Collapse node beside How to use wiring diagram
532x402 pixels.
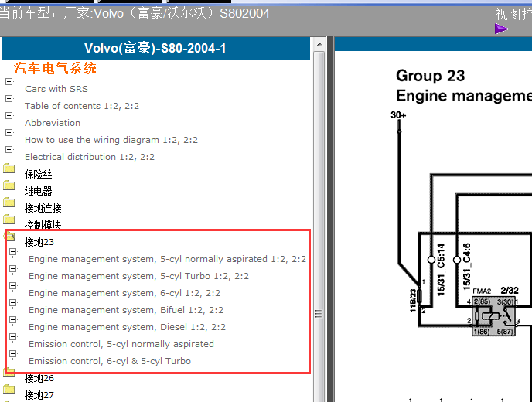(x=9, y=133)
